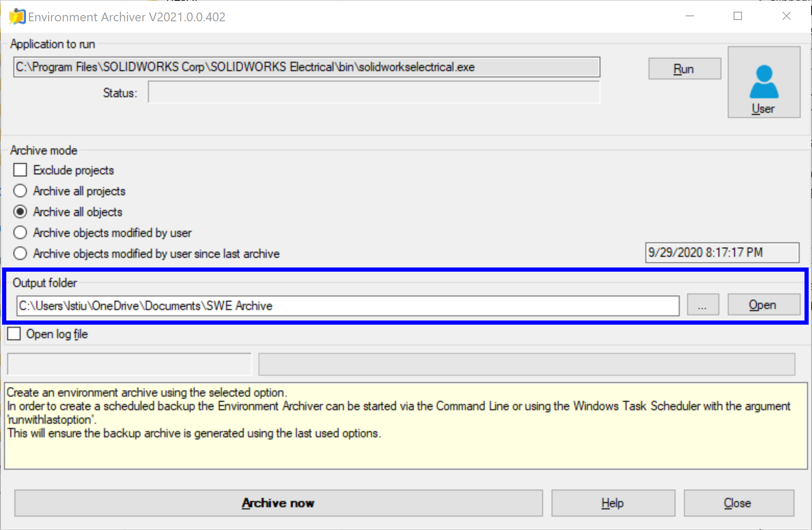
Task: Browse for output folder with ellipsis button
Action: pos(702,305)
